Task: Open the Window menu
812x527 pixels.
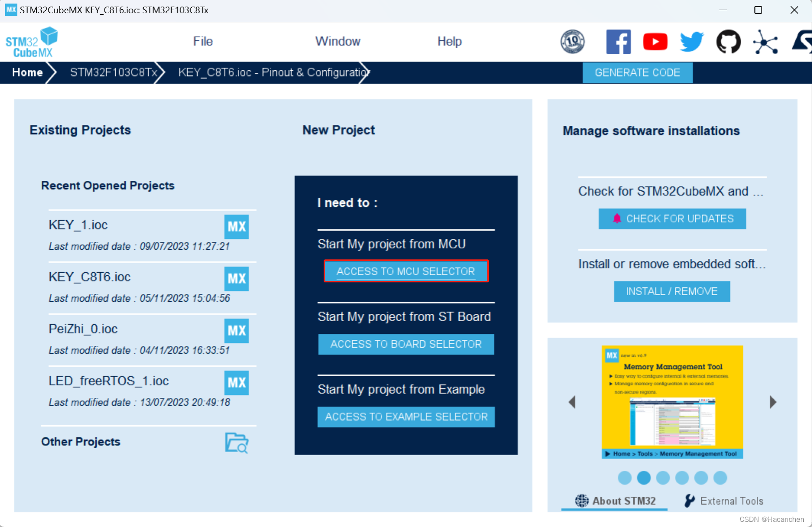Action: [x=337, y=41]
